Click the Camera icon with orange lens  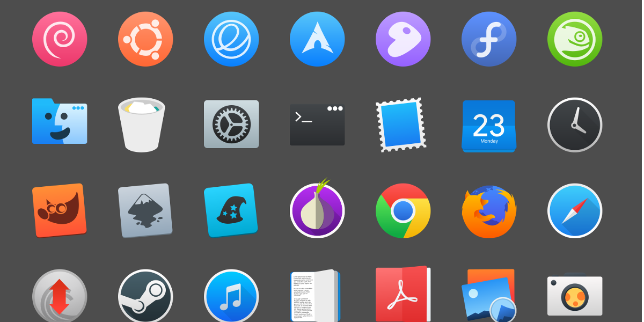pos(575,295)
